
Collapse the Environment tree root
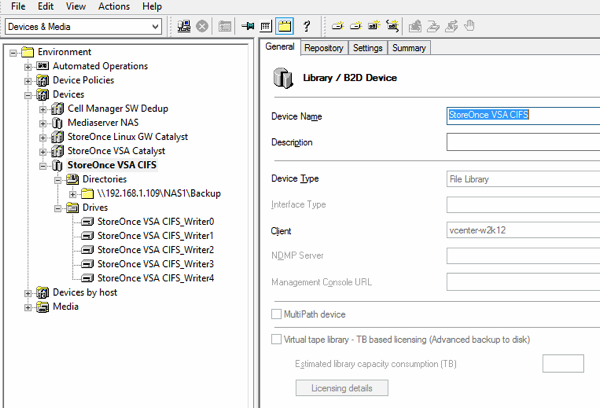tap(13, 52)
